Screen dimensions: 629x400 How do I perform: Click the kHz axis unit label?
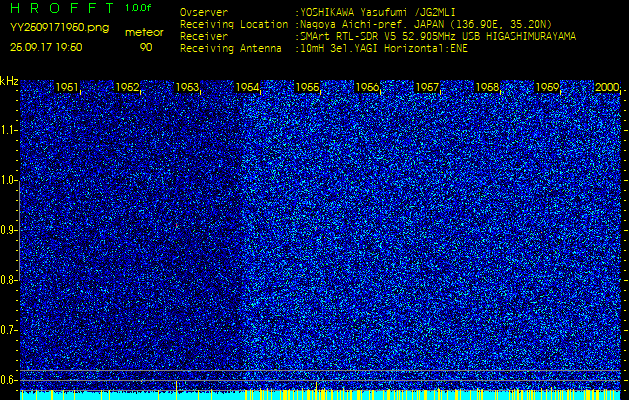(9, 81)
